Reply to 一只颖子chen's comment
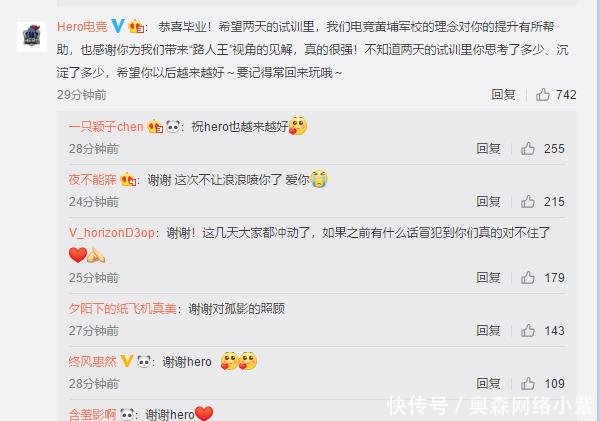This screenshot has width=600, height=421. click(x=488, y=148)
